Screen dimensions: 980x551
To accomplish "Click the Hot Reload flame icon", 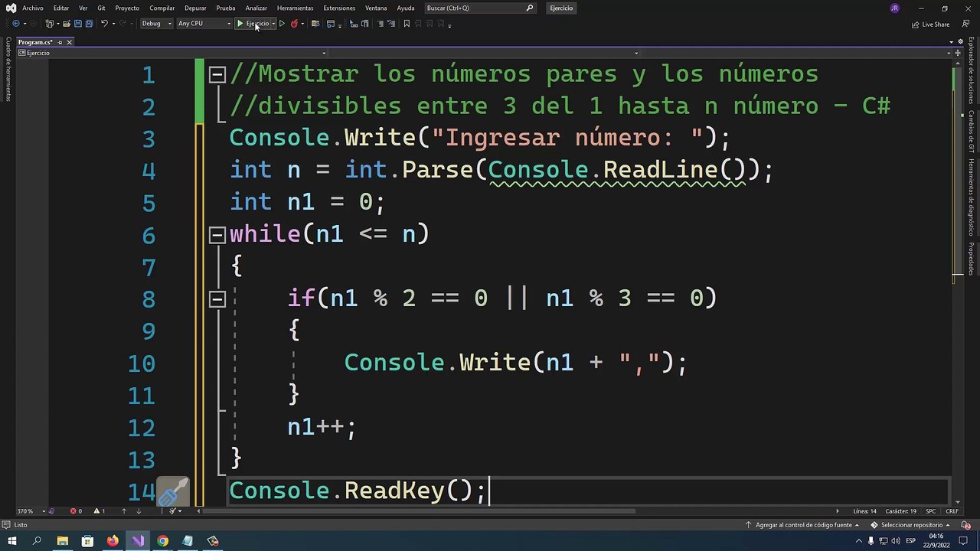I will pos(294,24).
